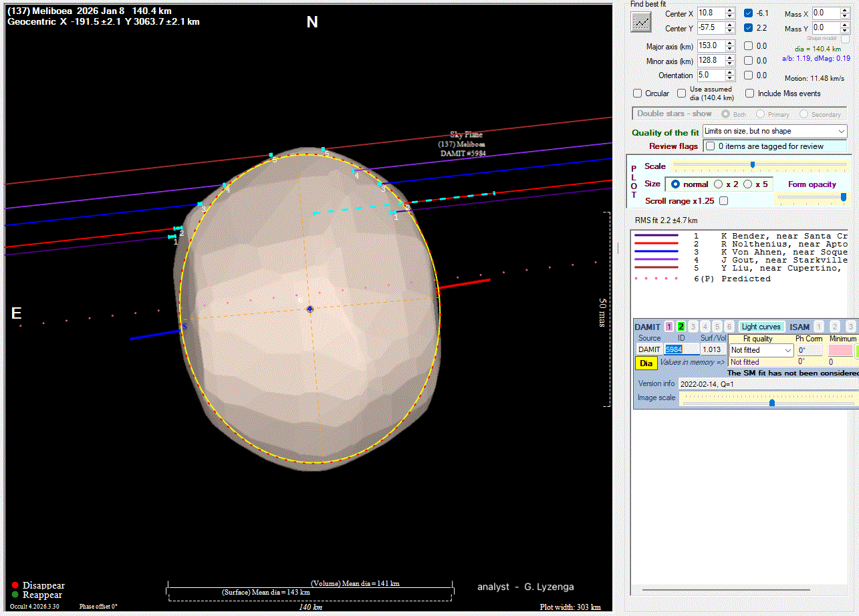Image resolution: width=859 pixels, height=616 pixels.
Task: Click the Form opacity slider handle
Action: 843,197
